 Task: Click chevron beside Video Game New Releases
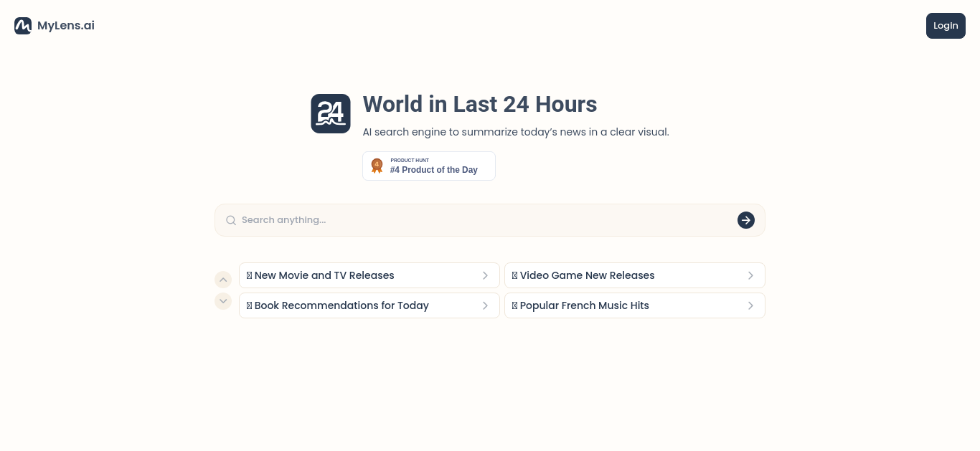(751, 275)
